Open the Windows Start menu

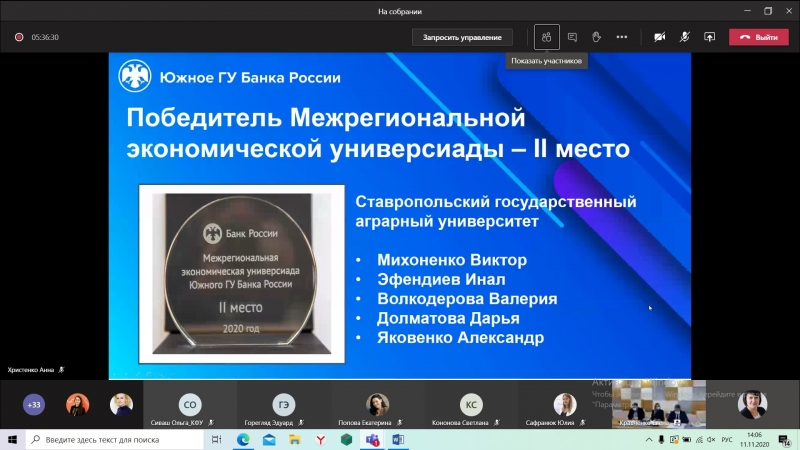pyautogui.click(x=12, y=439)
